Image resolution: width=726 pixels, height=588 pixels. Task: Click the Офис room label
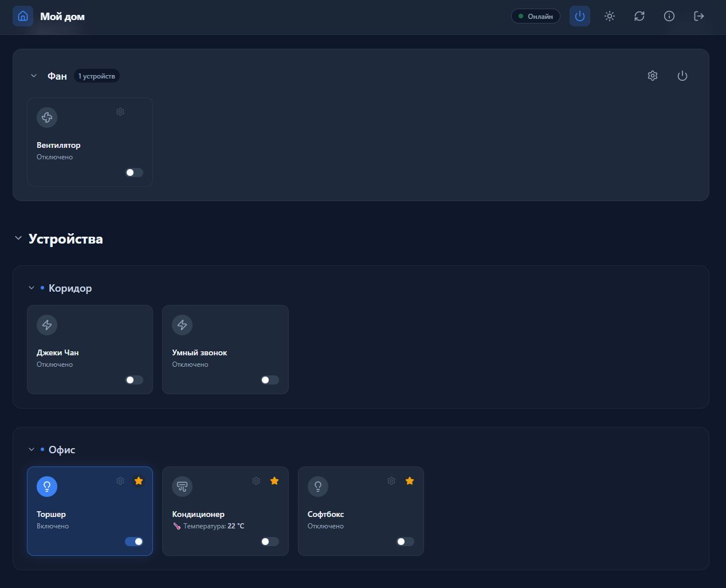62,450
